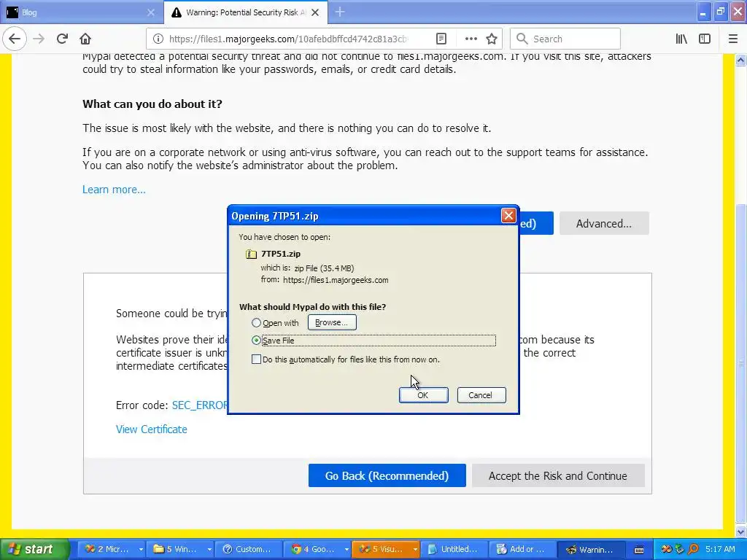Confirm the download with OK
747x560 pixels.
tap(424, 395)
